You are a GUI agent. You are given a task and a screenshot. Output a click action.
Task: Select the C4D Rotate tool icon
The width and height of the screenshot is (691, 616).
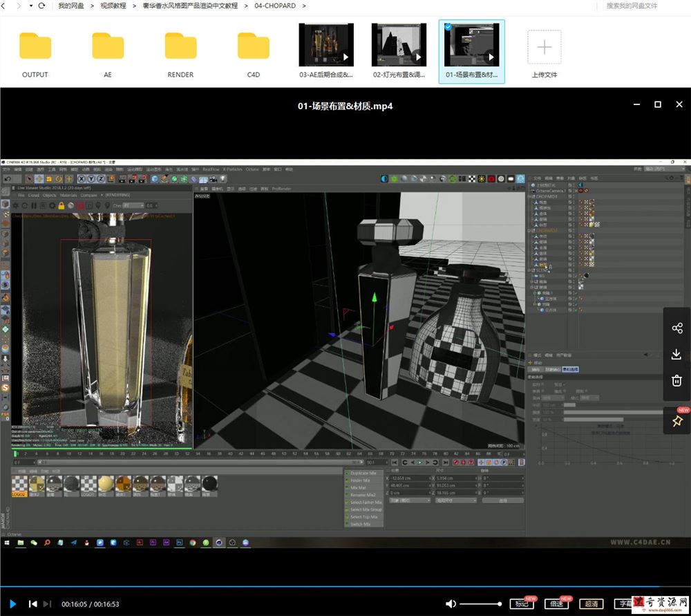point(59,178)
